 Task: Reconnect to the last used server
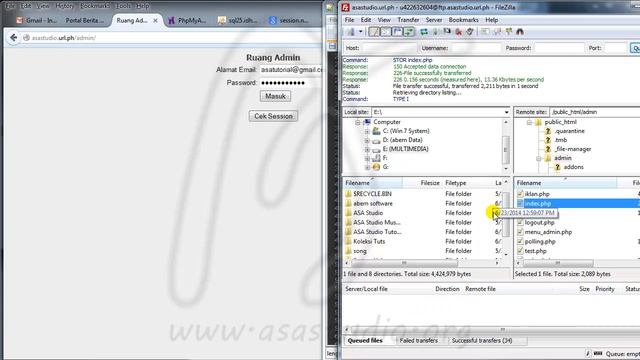coord(470,32)
